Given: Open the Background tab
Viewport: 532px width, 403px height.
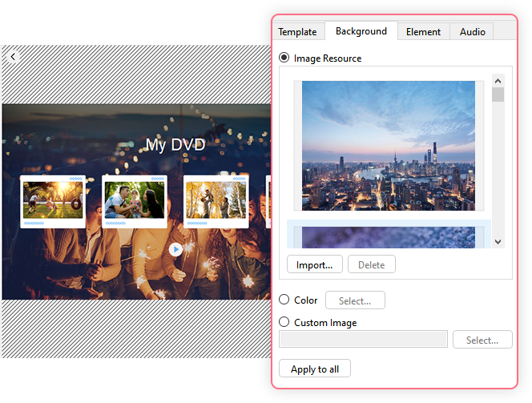Looking at the screenshot, I should click(361, 31).
